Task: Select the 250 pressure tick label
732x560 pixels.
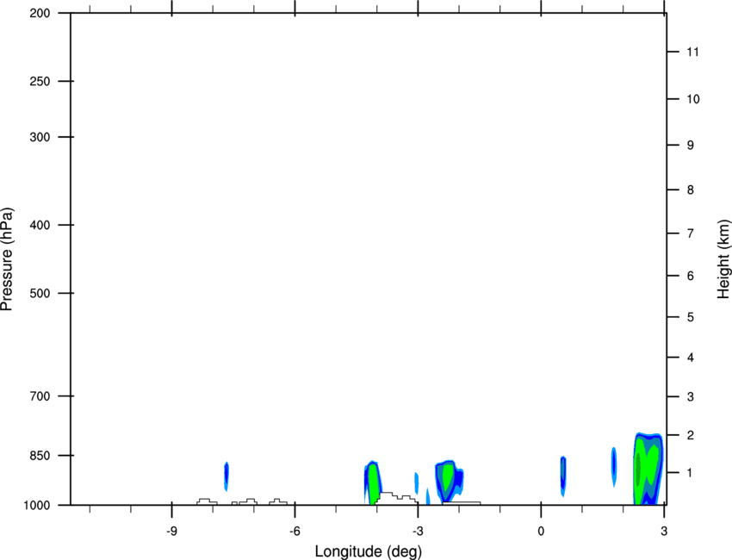Action: click(x=40, y=81)
